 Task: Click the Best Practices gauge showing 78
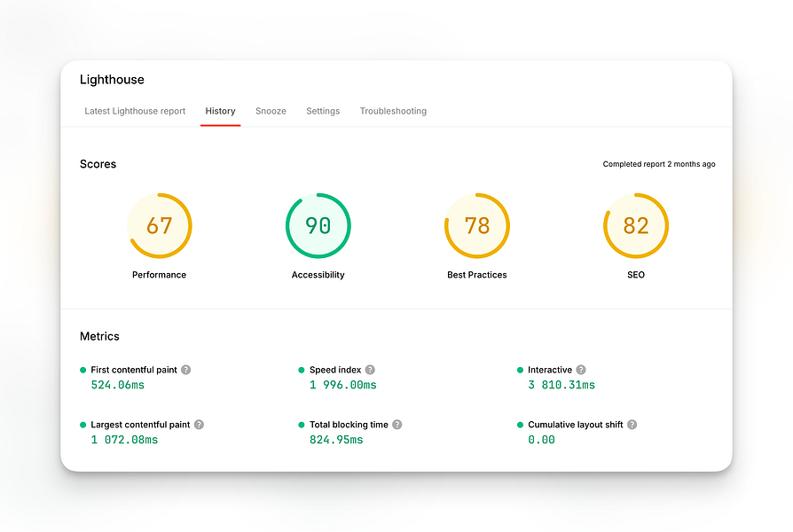point(477,225)
